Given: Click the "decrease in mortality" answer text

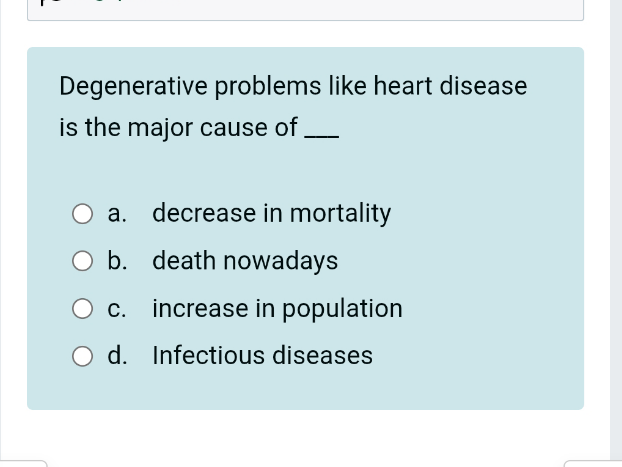Looking at the screenshot, I should coord(271,213).
